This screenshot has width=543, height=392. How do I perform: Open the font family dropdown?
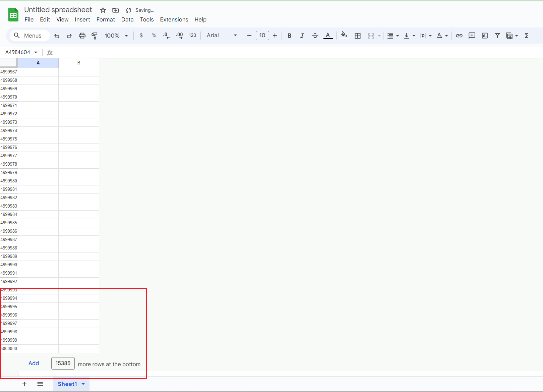(x=221, y=36)
